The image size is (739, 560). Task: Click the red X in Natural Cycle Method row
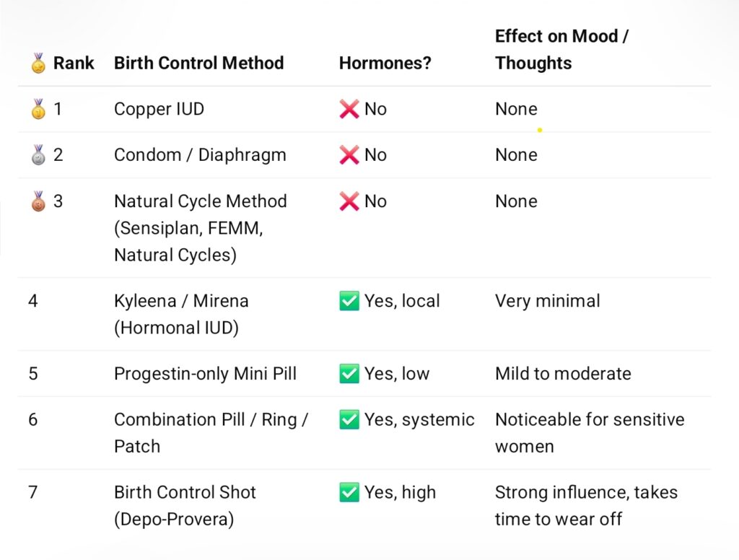coord(349,201)
